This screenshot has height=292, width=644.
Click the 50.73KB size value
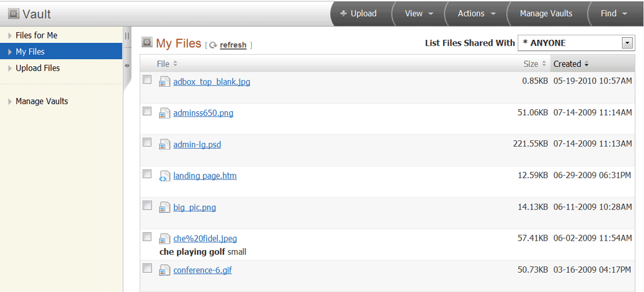point(533,270)
